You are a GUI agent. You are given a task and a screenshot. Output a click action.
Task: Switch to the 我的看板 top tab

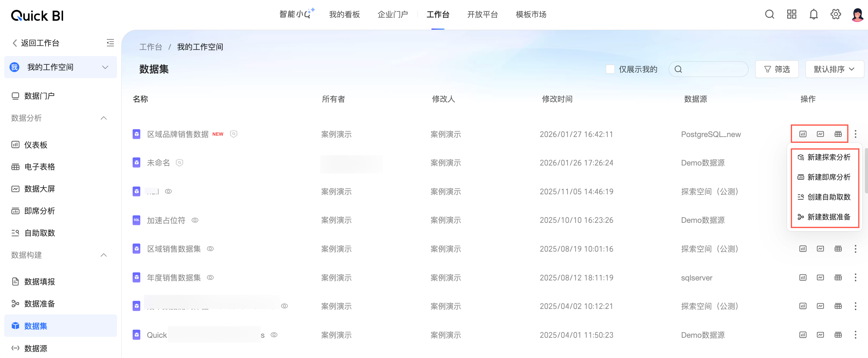344,14
